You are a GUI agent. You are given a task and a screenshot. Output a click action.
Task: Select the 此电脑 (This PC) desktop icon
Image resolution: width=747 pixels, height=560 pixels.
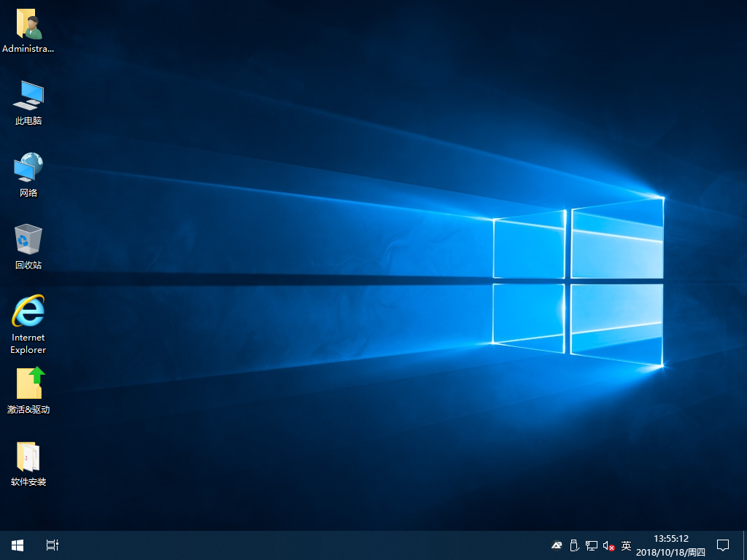(28, 96)
